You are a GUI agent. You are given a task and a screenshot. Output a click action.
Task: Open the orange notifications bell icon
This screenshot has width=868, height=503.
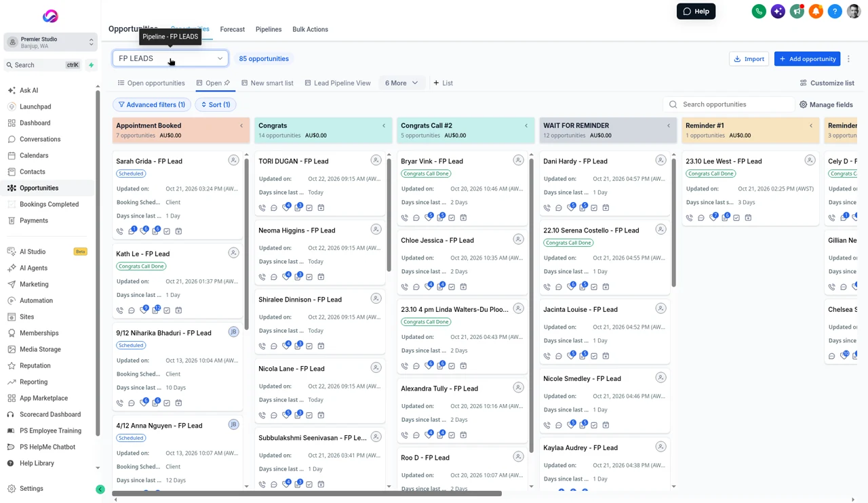[x=816, y=12]
